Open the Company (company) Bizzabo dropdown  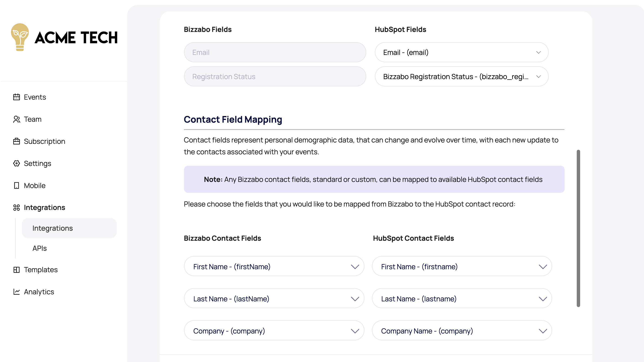click(274, 331)
